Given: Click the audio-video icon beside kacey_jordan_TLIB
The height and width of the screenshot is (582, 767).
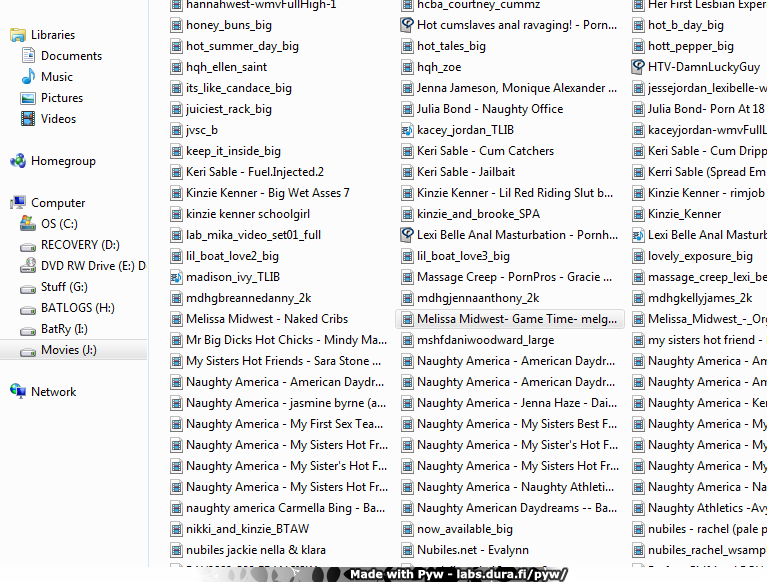Looking at the screenshot, I should point(407,131).
